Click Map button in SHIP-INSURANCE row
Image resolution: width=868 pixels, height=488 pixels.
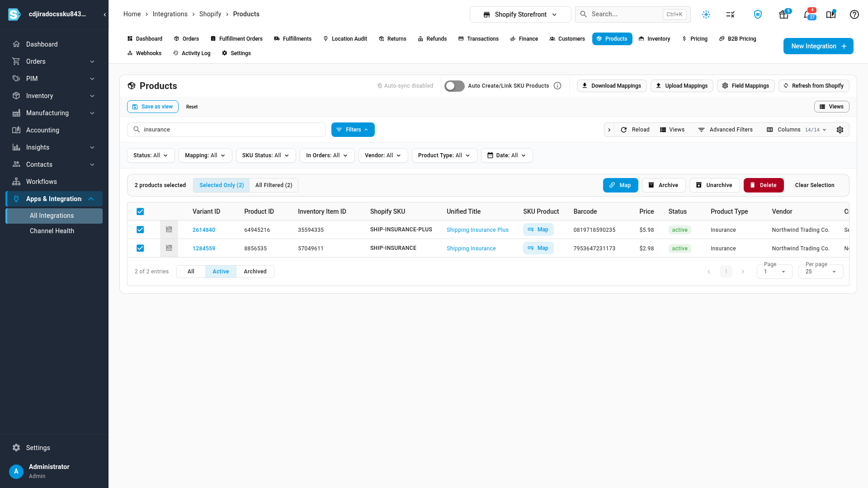(538, 248)
